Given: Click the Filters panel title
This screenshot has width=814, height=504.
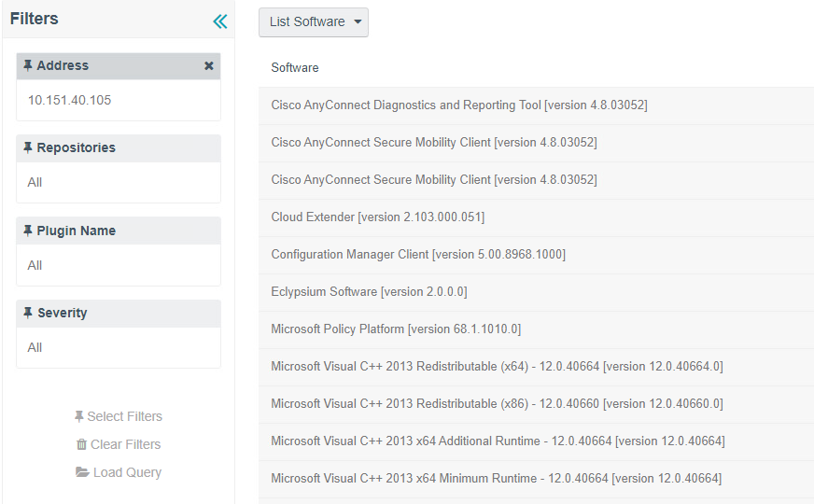Looking at the screenshot, I should click(35, 19).
